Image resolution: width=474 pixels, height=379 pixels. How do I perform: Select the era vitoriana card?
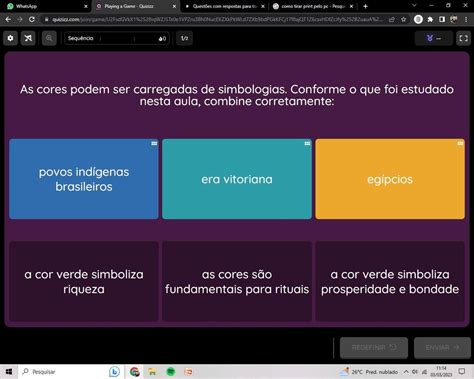(x=237, y=179)
